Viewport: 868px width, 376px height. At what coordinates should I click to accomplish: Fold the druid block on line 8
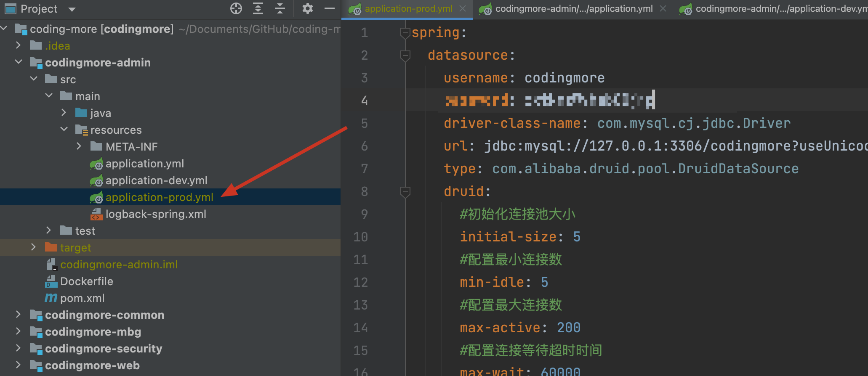pyautogui.click(x=405, y=192)
